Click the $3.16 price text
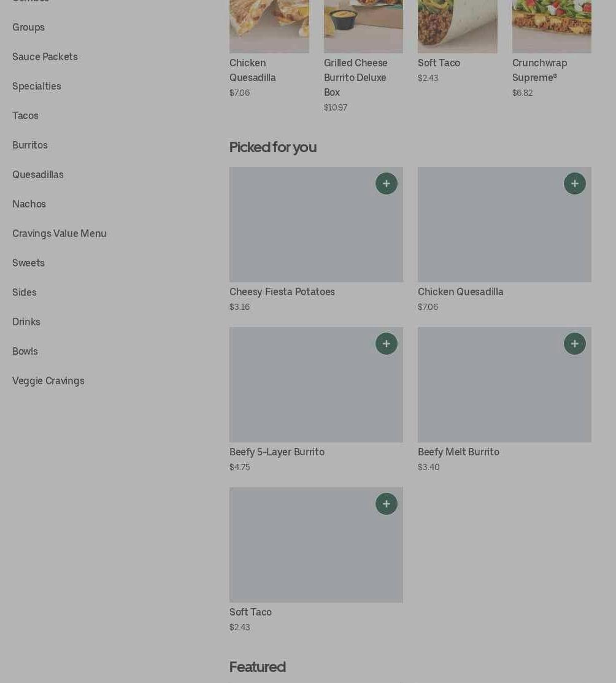The height and width of the screenshot is (683, 616). tap(240, 307)
